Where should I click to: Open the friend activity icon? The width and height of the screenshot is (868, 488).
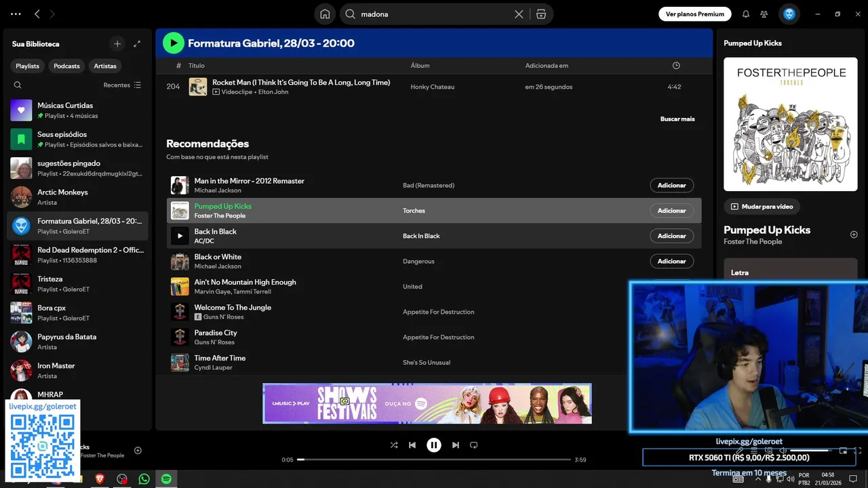764,14
